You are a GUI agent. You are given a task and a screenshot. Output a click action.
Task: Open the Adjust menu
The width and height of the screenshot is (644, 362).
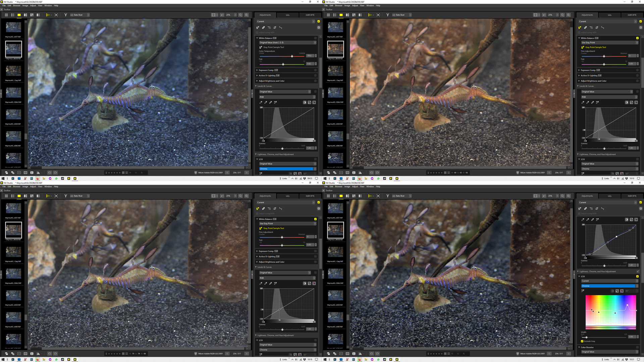pos(33,5)
